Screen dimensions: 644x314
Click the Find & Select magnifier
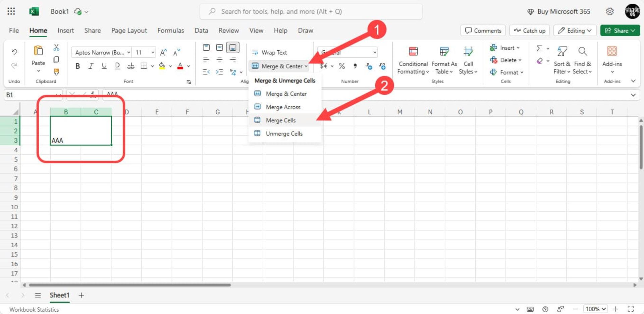582,52
